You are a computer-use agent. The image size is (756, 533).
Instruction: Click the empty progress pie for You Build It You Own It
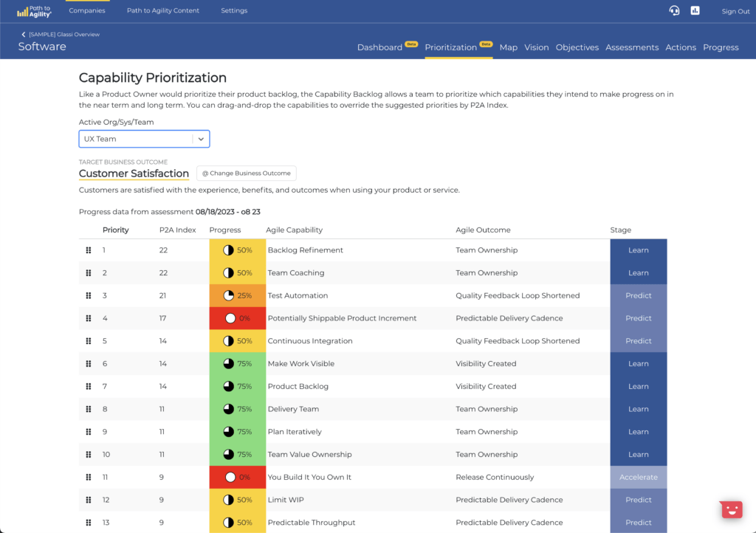pyautogui.click(x=230, y=477)
